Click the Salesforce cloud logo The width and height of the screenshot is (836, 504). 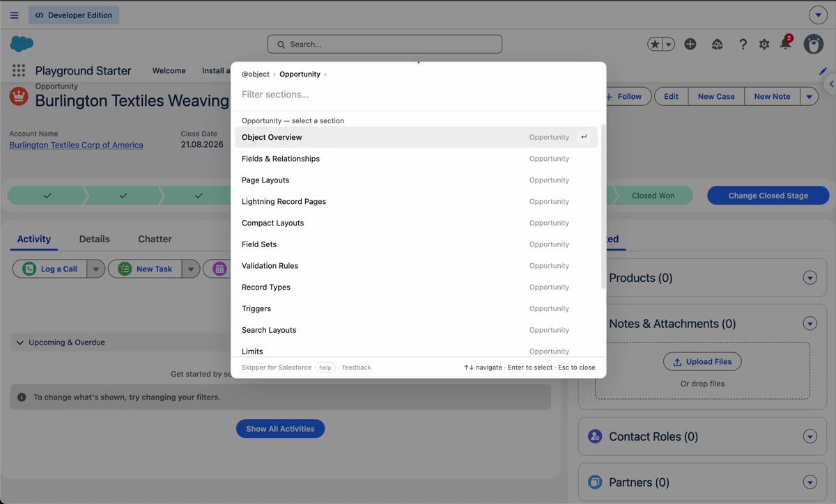pyautogui.click(x=22, y=44)
